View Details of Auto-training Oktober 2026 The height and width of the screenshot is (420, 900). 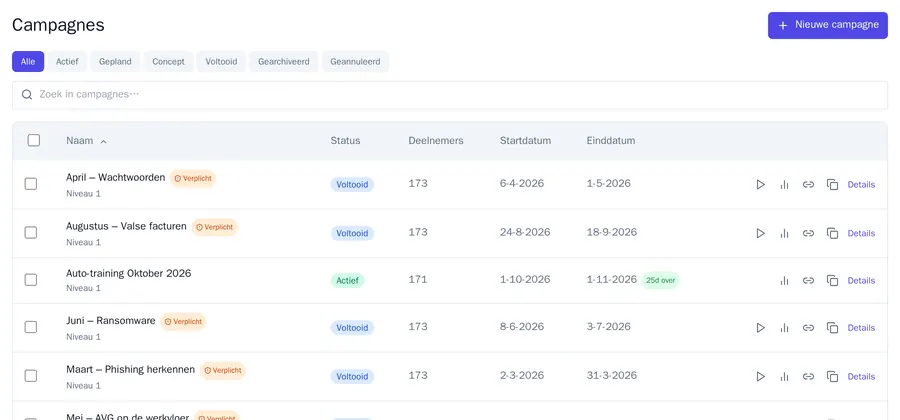tap(861, 281)
